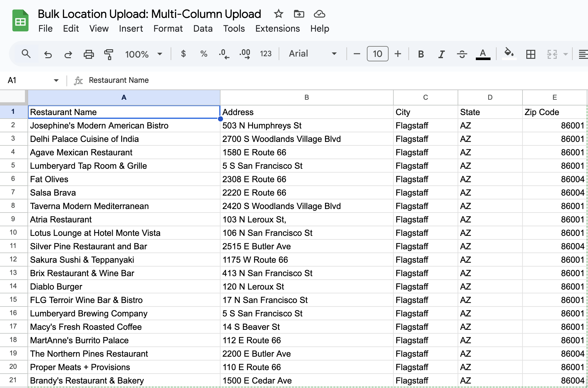Open the Format menu
Viewport: 588px width, 388px height.
click(168, 28)
